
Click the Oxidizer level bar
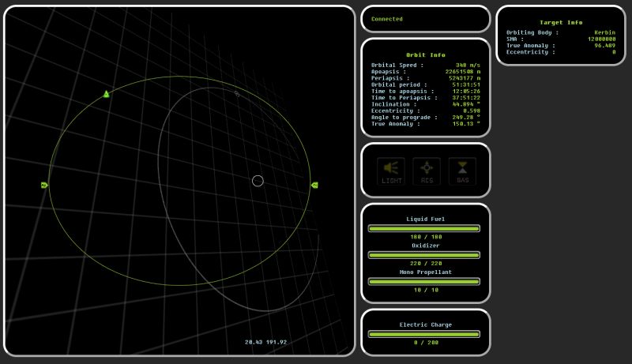pyautogui.click(x=424, y=255)
